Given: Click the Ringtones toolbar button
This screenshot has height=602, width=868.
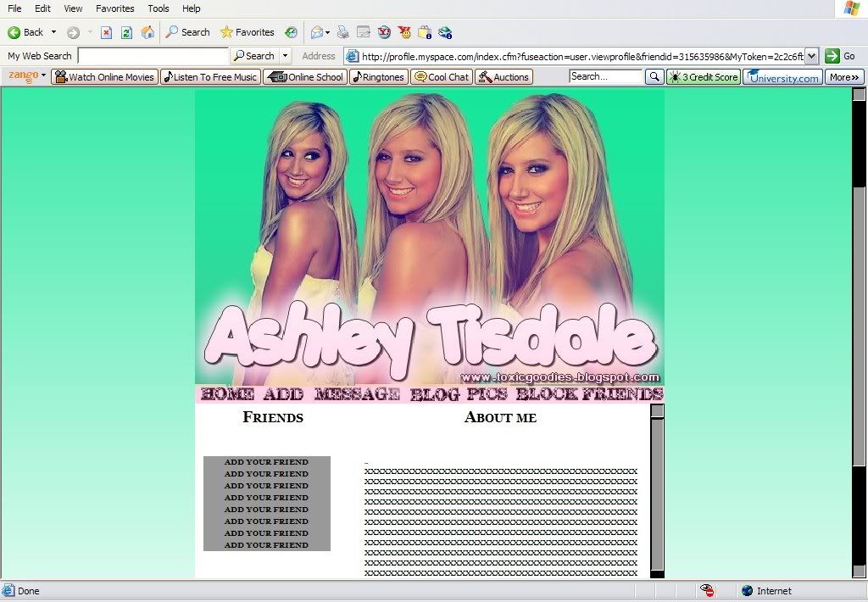Looking at the screenshot, I should click(x=379, y=77).
